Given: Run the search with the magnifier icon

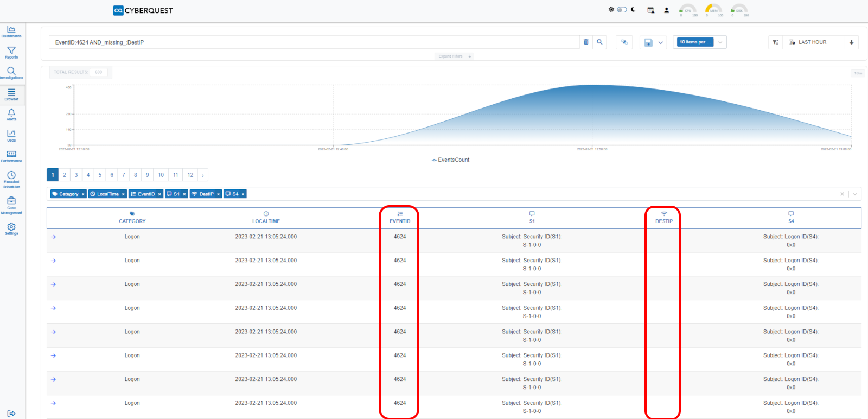Looking at the screenshot, I should click(599, 42).
